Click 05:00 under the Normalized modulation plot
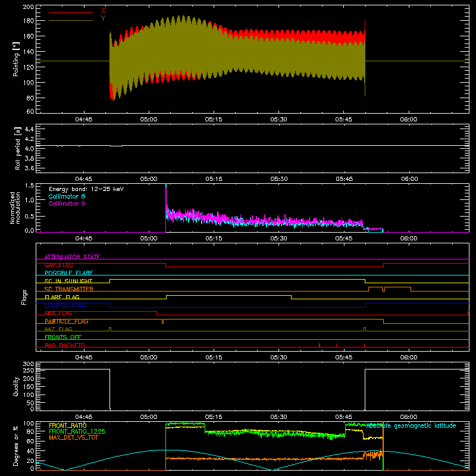Image resolution: width=476 pixels, height=476 pixels. (149, 239)
